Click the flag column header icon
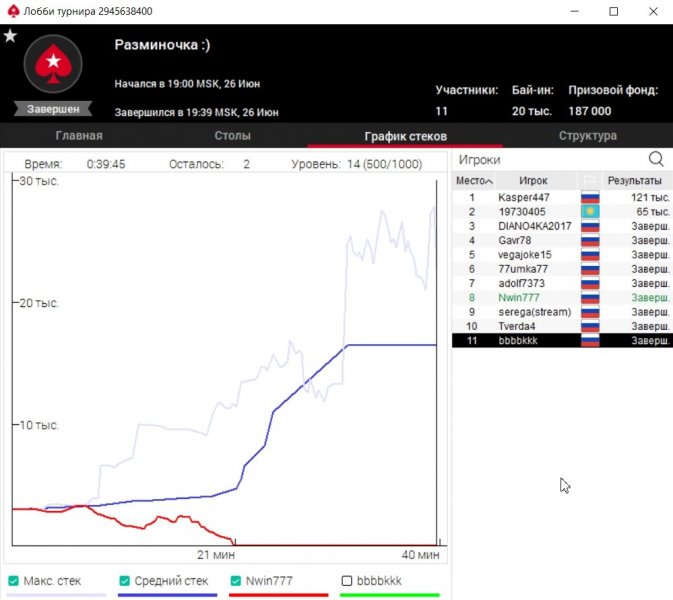This screenshot has width=673, height=600. [590, 181]
